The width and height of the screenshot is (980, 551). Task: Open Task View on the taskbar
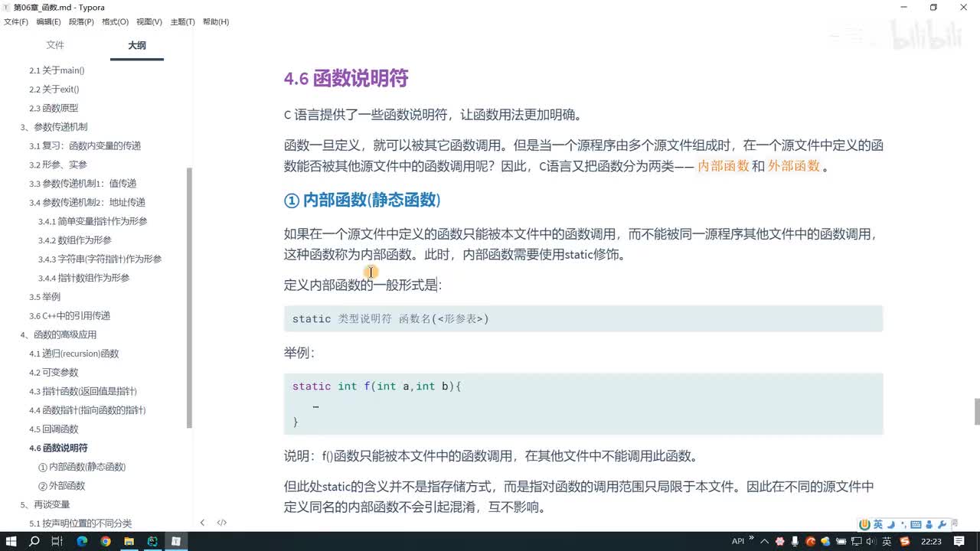57,541
